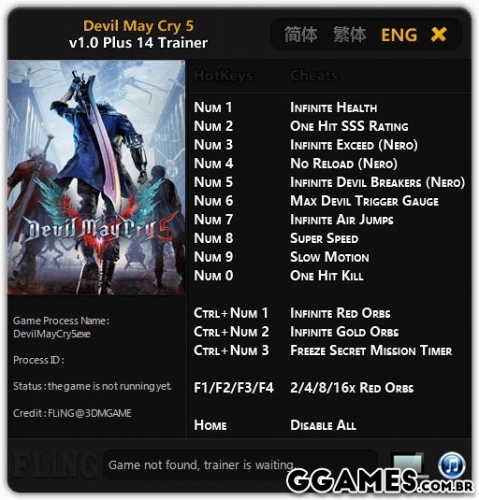Screen dimensions: 479x500
Task: Toggle the Infinite Health cheat
Action: click(x=333, y=108)
